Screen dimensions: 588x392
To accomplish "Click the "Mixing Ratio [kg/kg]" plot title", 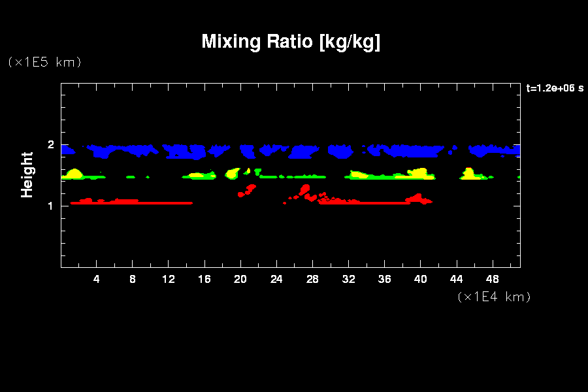I will 291,42.
